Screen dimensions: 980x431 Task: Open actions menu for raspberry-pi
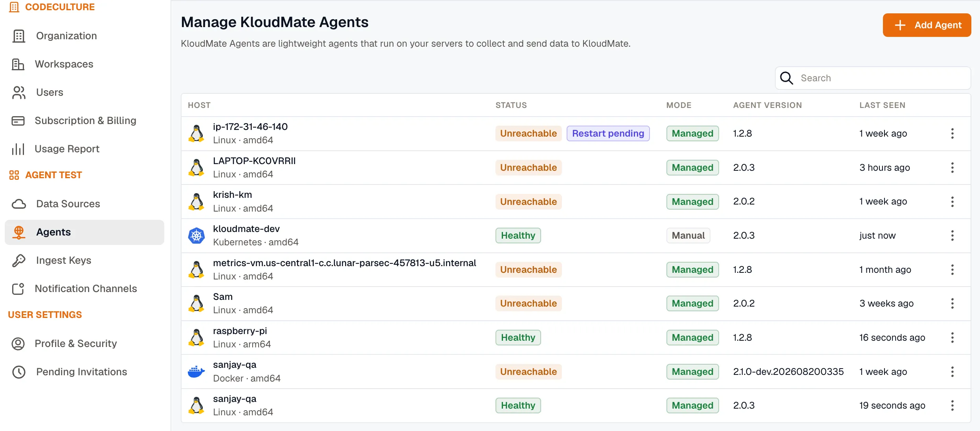click(x=952, y=338)
